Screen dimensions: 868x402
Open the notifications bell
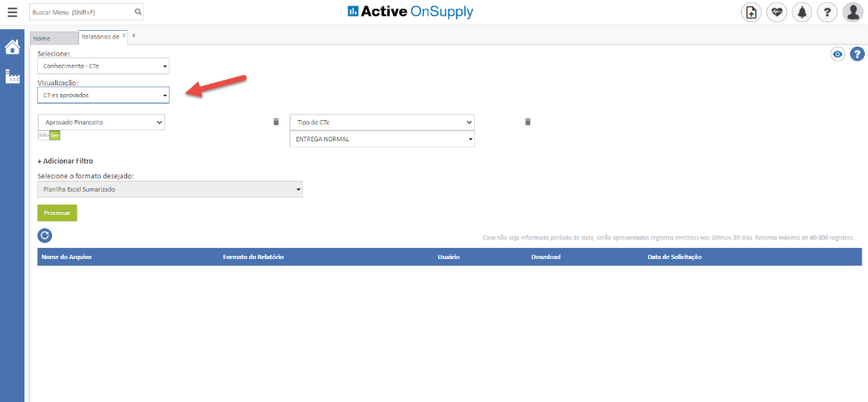pyautogui.click(x=803, y=12)
